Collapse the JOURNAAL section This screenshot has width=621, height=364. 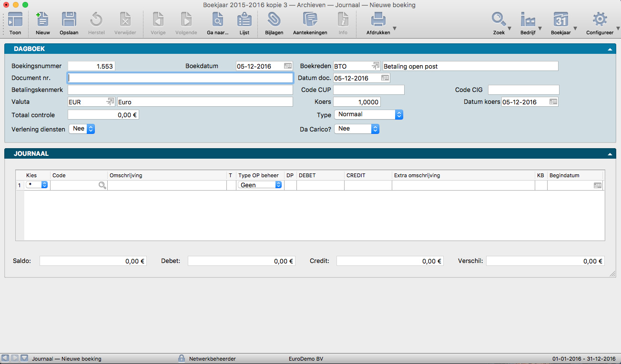point(610,154)
